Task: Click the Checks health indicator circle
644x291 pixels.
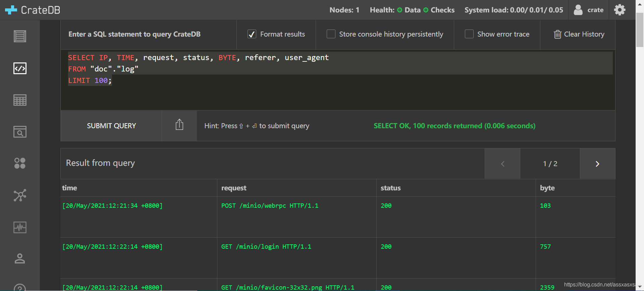Action: pos(426,10)
